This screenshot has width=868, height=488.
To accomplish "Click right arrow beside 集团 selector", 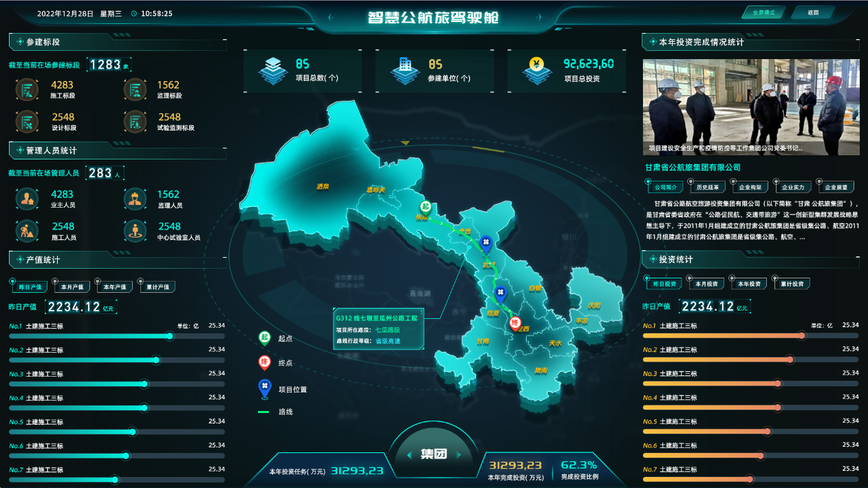I will pos(459,454).
